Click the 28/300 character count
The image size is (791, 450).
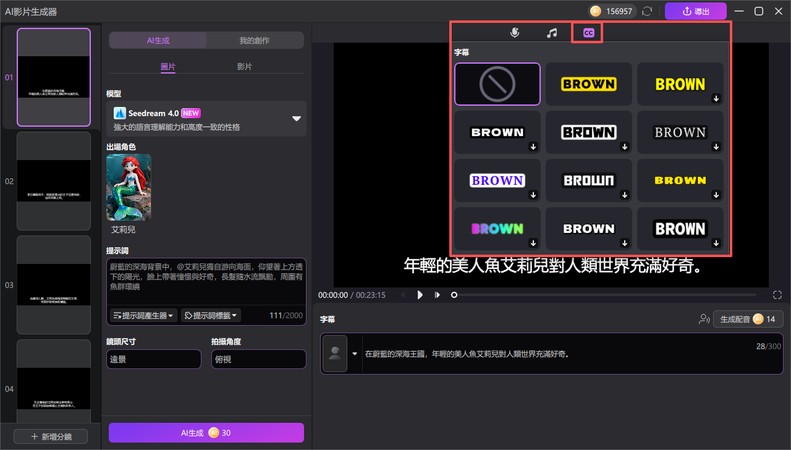[x=768, y=346]
